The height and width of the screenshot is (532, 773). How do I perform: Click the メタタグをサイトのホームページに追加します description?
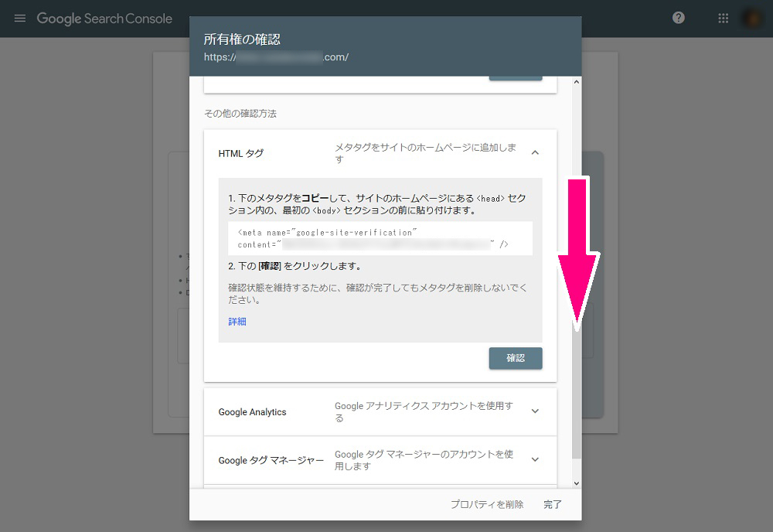pos(425,153)
